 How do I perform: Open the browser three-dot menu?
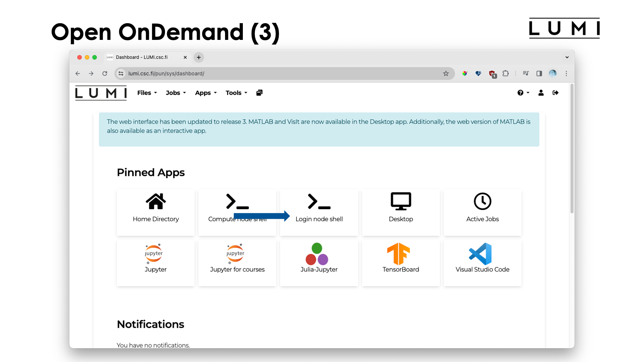566,73
